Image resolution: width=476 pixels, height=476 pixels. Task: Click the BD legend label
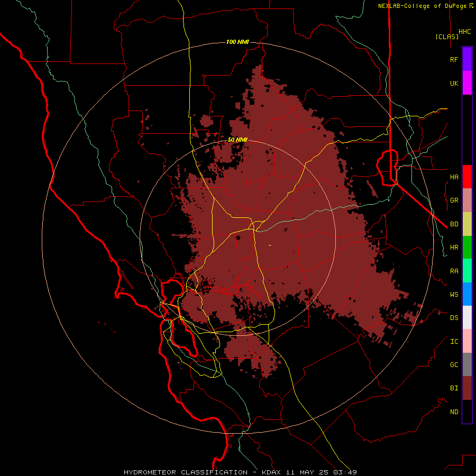point(454,224)
